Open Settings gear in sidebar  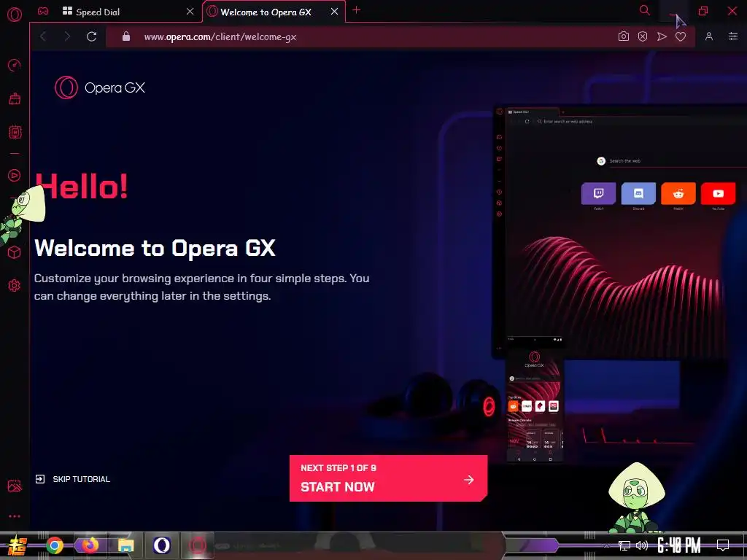15,285
